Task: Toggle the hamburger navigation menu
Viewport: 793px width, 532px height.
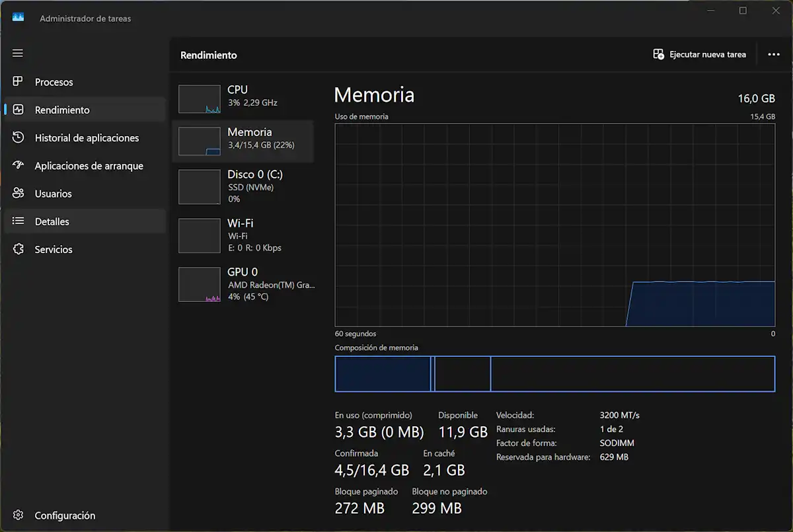Action: click(18, 53)
